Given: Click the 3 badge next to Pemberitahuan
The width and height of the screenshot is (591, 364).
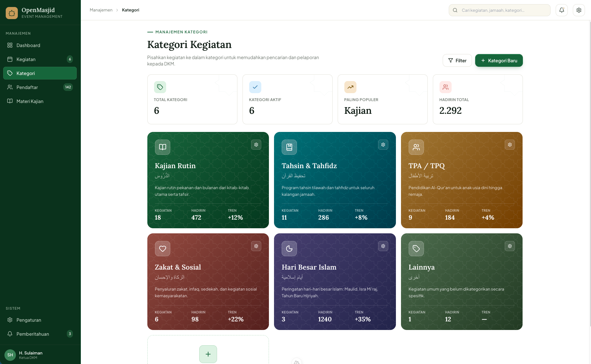Looking at the screenshot, I should (x=70, y=334).
